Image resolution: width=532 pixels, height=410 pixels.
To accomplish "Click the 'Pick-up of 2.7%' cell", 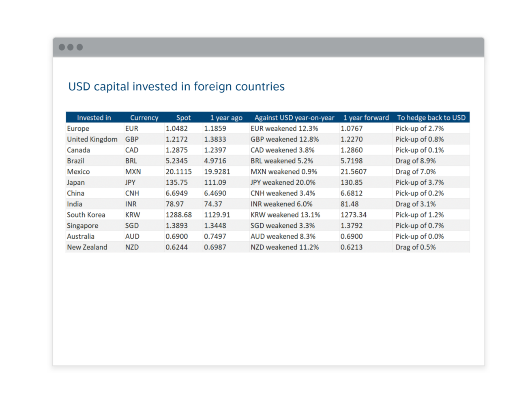I will tap(419, 129).
